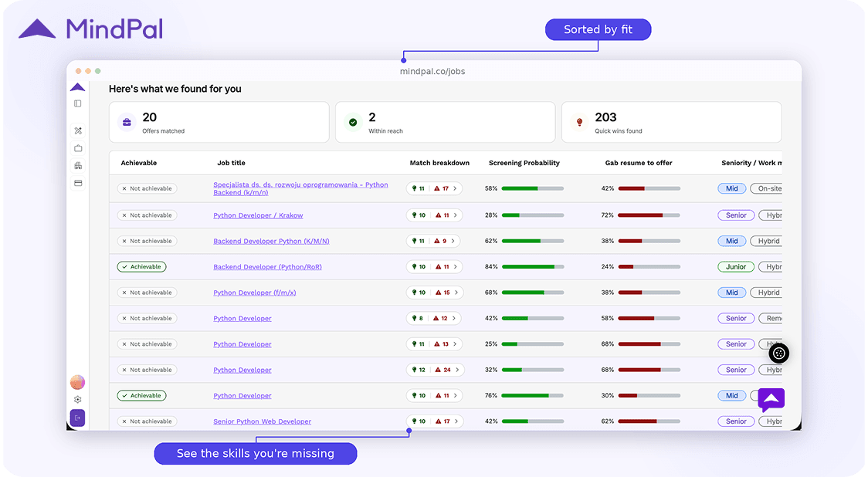Click the 58% screening probability bar

[533, 188]
